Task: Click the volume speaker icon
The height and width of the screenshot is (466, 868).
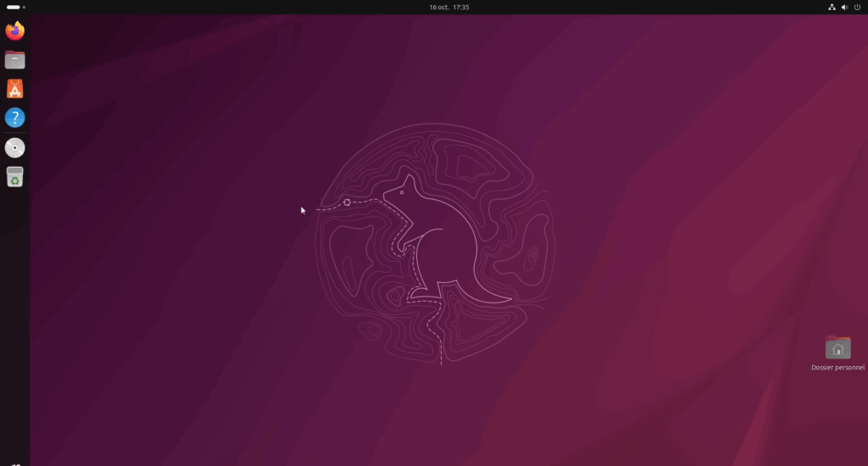Action: 844,7
